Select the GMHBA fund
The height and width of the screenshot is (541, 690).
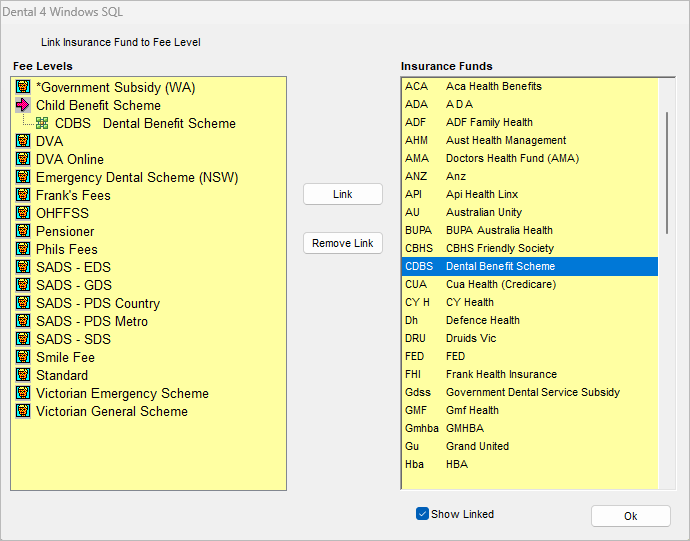(530, 428)
